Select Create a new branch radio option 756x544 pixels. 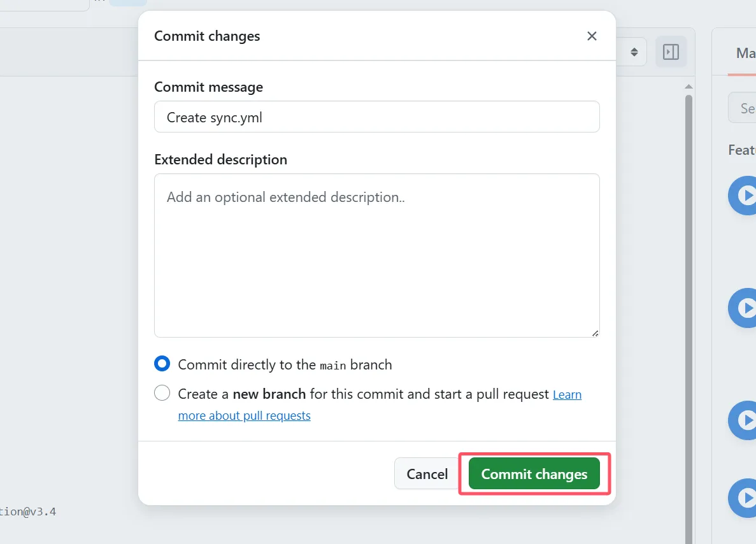(162, 394)
